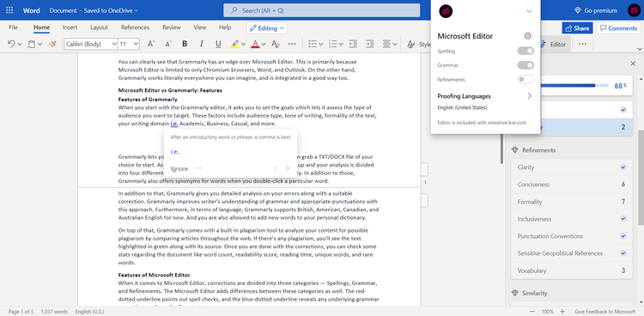Open the Editing mode dropdown
Screen dimensions: 644x316
pyautogui.click(x=266, y=28)
